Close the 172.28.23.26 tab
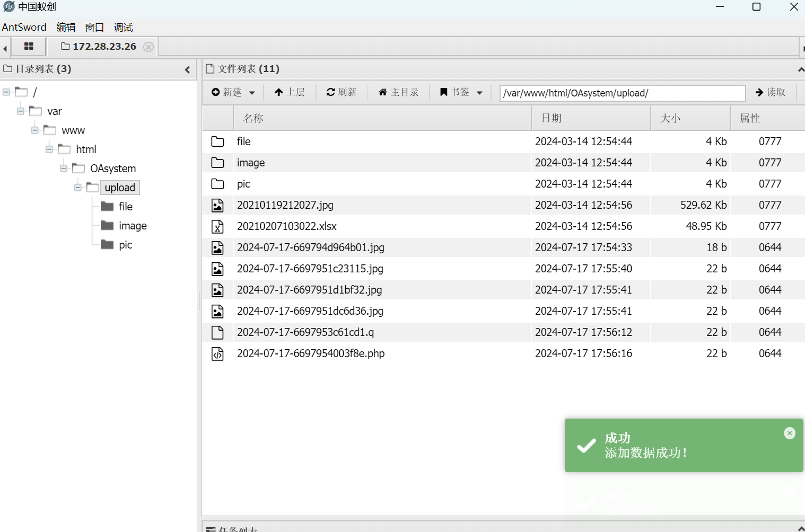The height and width of the screenshot is (532, 805). pos(149,47)
